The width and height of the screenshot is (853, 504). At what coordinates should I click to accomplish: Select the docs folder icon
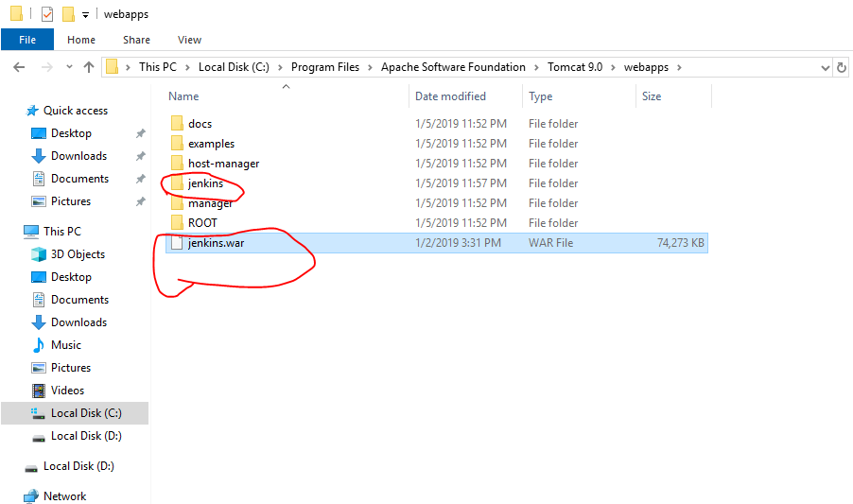[177, 124]
